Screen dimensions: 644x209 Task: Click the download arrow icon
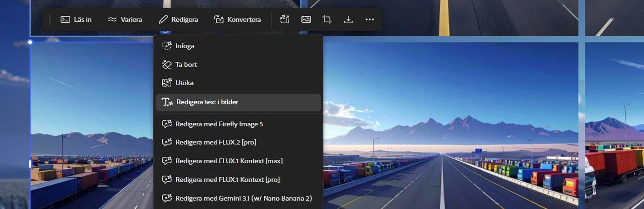(348, 19)
